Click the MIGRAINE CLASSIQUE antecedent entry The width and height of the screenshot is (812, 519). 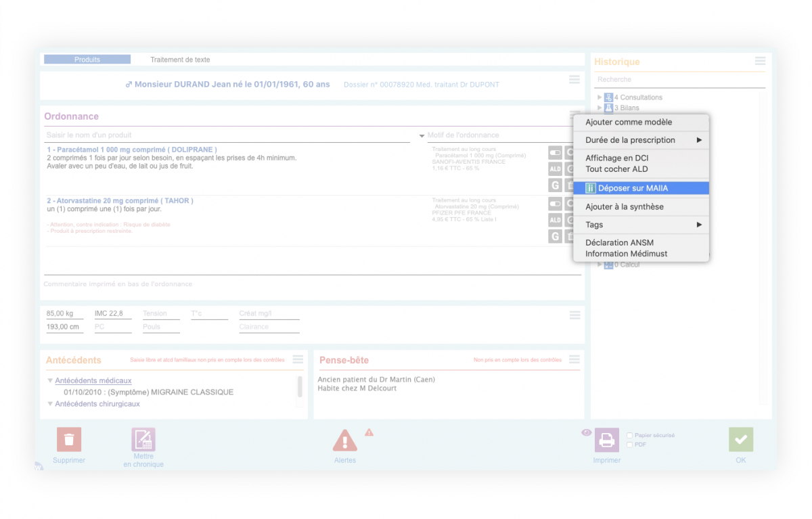point(148,392)
